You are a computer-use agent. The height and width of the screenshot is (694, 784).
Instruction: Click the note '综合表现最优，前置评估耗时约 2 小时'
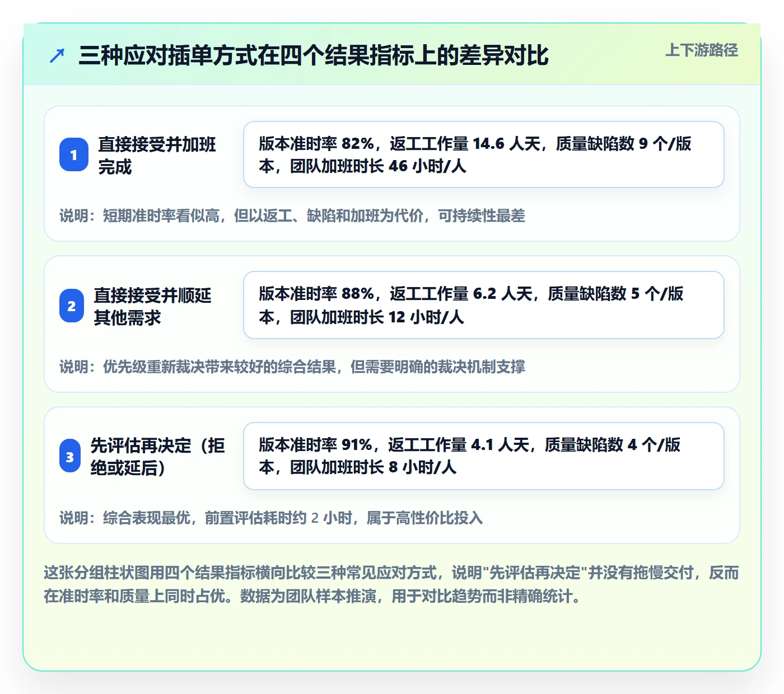(x=271, y=518)
